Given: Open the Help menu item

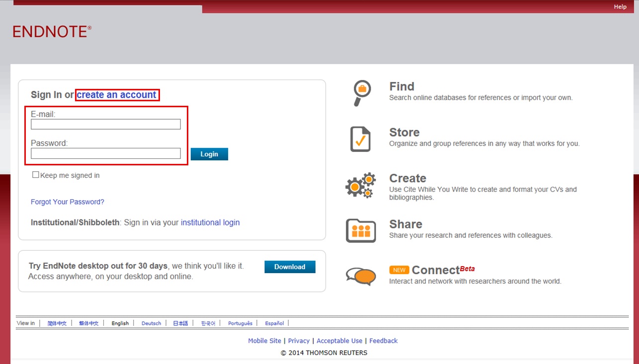Looking at the screenshot, I should tap(620, 7).
